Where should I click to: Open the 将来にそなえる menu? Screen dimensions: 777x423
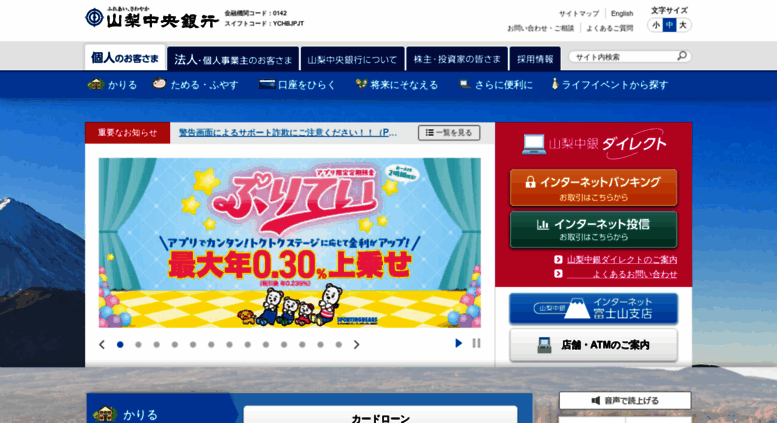397,85
